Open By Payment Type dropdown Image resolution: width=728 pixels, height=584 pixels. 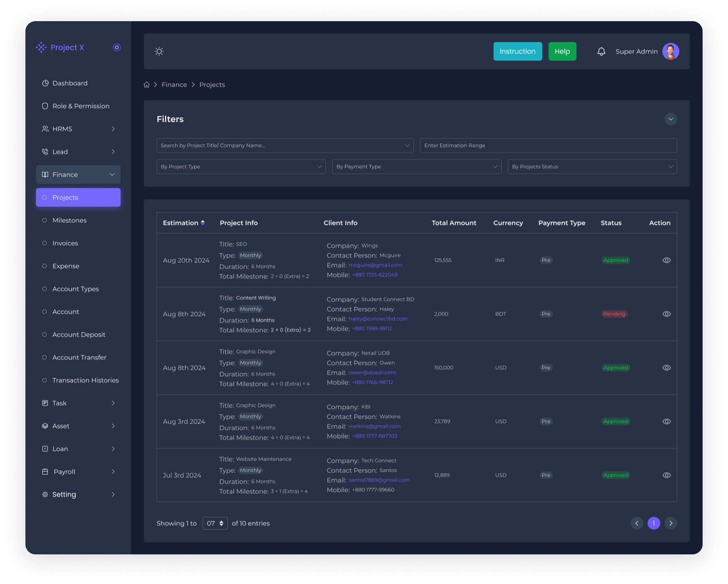click(x=417, y=167)
